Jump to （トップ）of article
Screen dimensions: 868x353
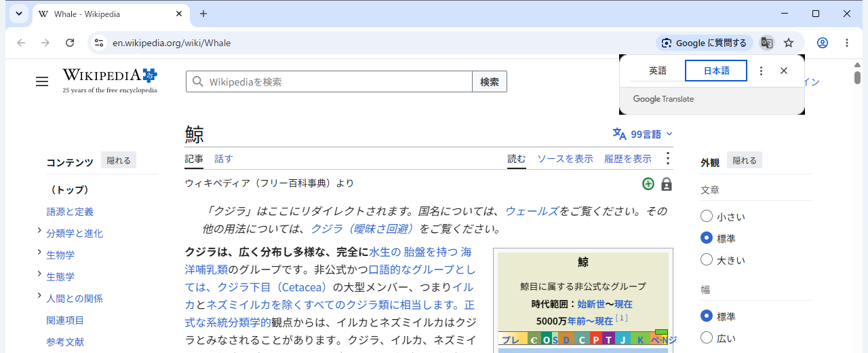coord(69,190)
